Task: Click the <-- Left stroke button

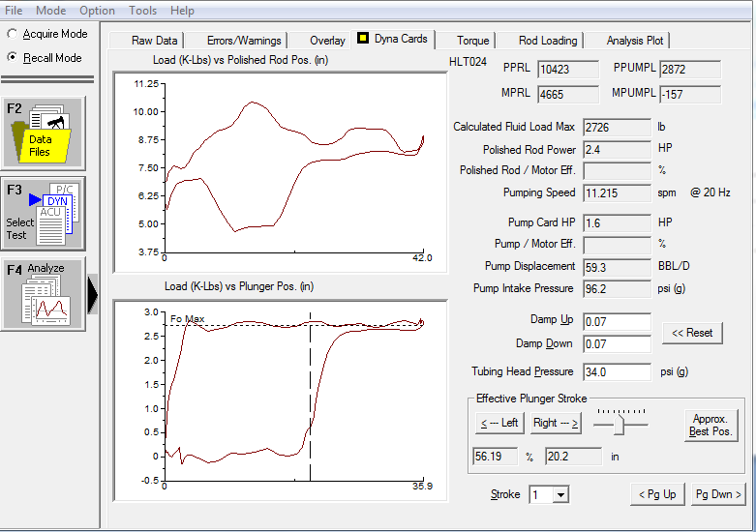Action: pos(499,423)
